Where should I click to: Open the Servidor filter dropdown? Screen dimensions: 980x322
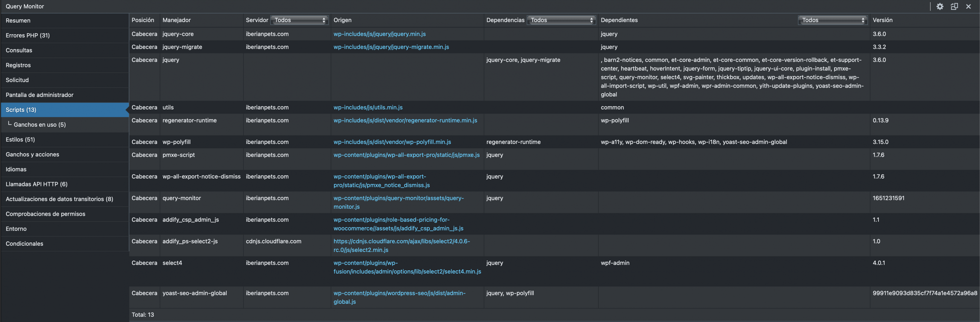click(x=300, y=20)
